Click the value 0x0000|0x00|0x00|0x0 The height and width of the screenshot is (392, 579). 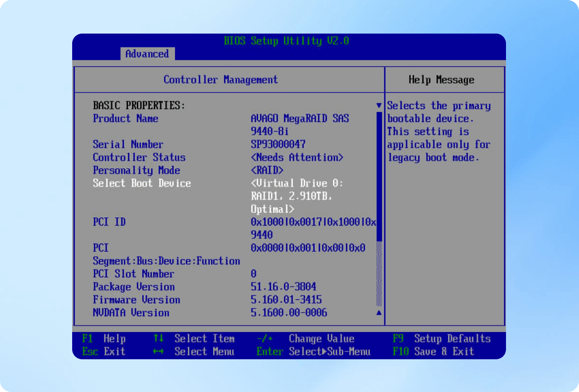[x=308, y=248]
